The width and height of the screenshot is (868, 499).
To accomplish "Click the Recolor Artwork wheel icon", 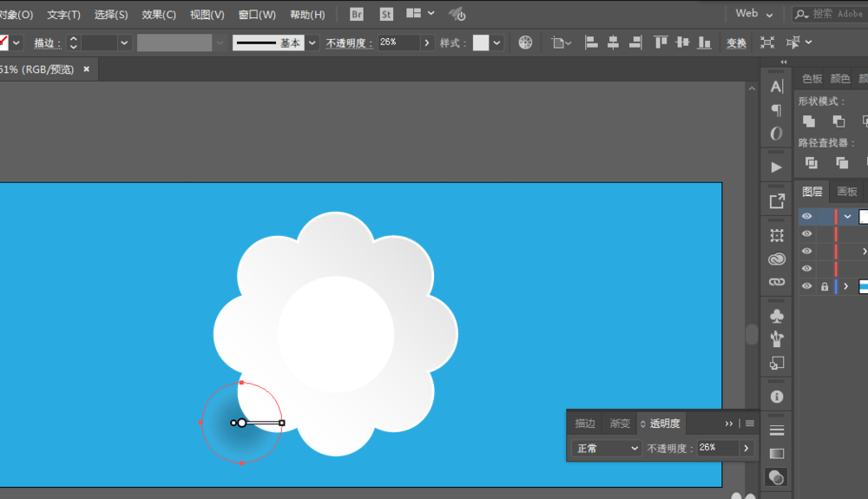I will pos(525,43).
